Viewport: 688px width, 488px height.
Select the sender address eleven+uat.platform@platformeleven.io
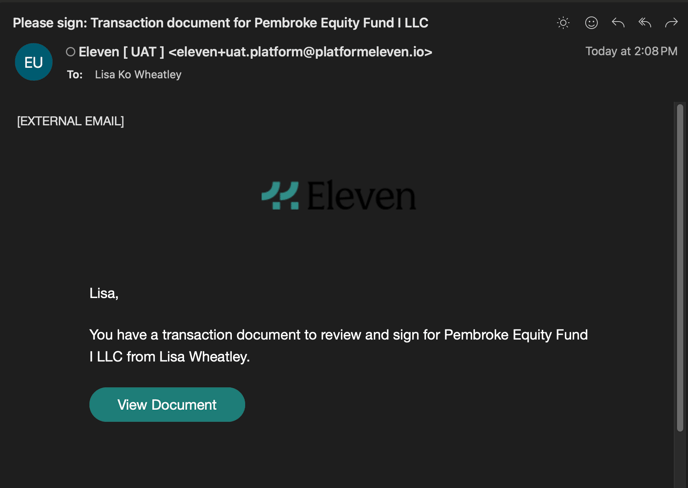click(300, 52)
